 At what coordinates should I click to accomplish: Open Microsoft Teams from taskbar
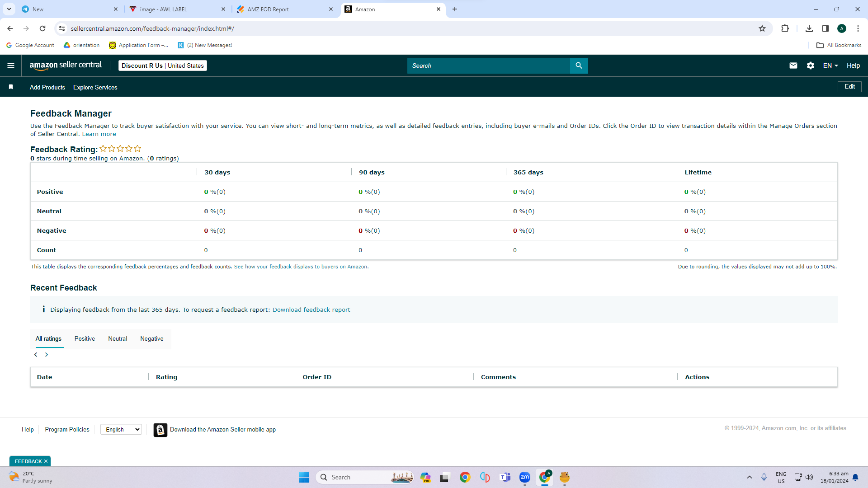[x=505, y=477]
